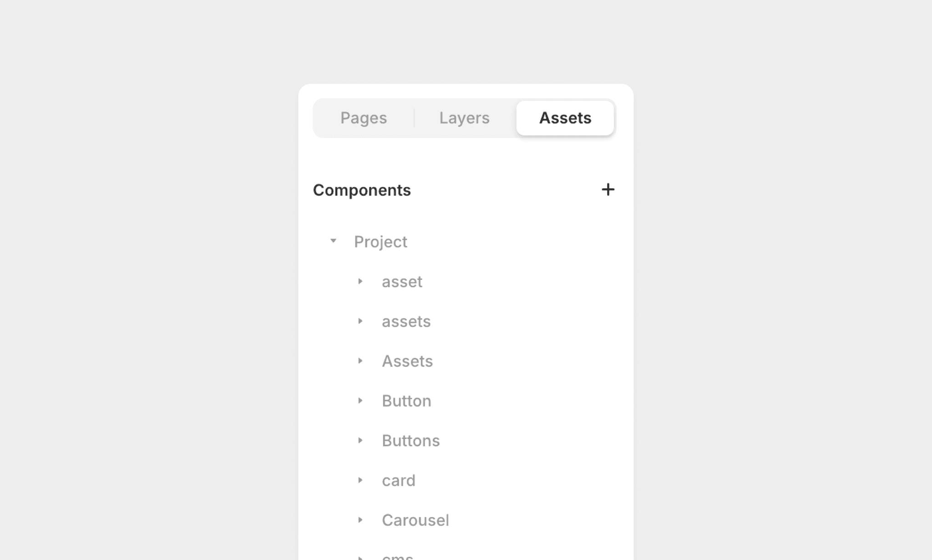The width and height of the screenshot is (932, 560).
Task: Expand the asset component group
Action: tap(360, 282)
